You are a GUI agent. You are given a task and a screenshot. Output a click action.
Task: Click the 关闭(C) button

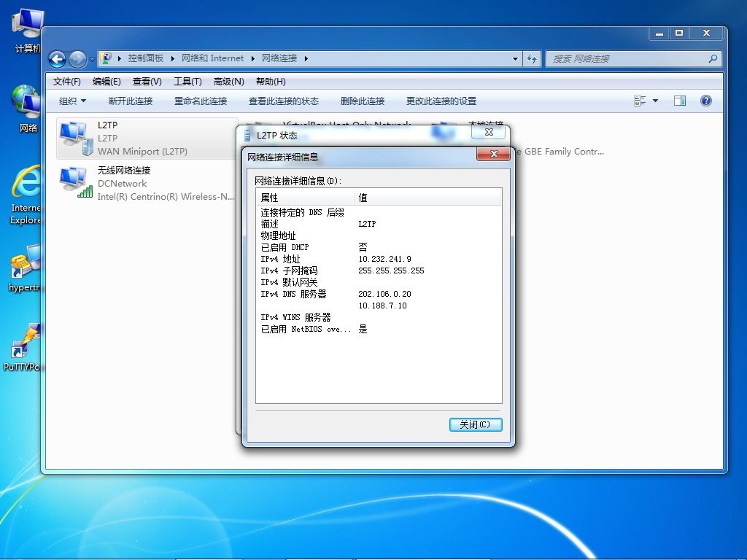pos(476,424)
